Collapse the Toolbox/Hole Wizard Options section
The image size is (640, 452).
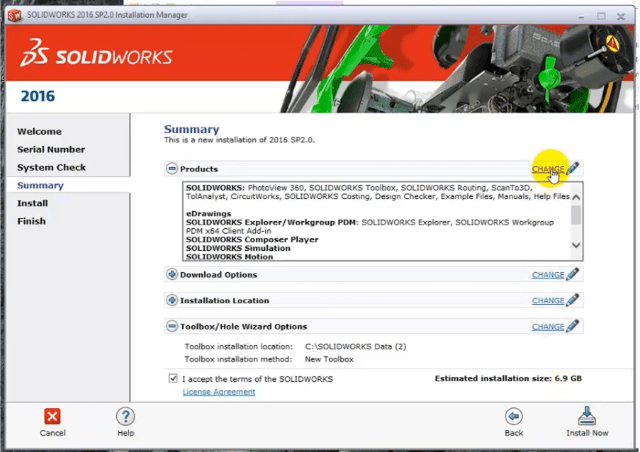(x=172, y=326)
